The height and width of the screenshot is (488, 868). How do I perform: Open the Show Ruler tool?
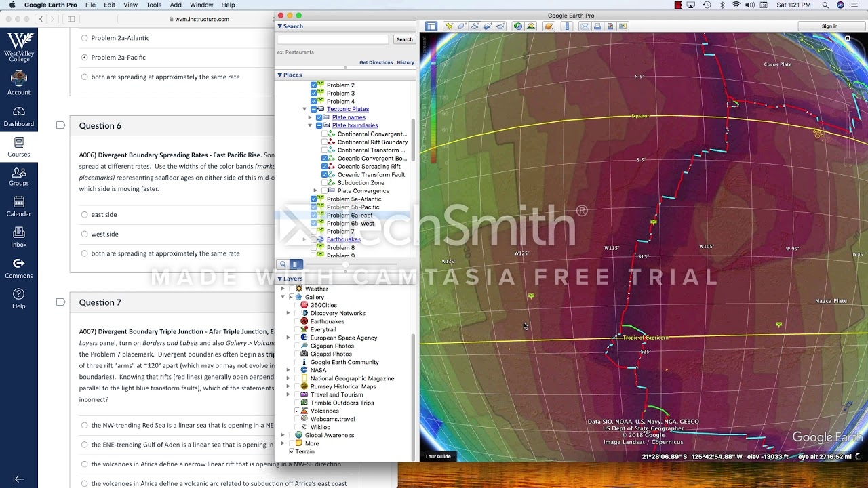(x=567, y=26)
